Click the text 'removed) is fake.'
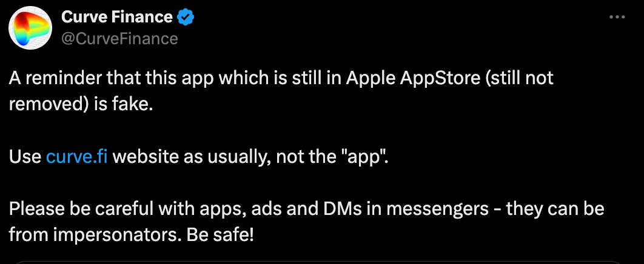Image resolution: width=644 pixels, height=264 pixels. click(81, 105)
